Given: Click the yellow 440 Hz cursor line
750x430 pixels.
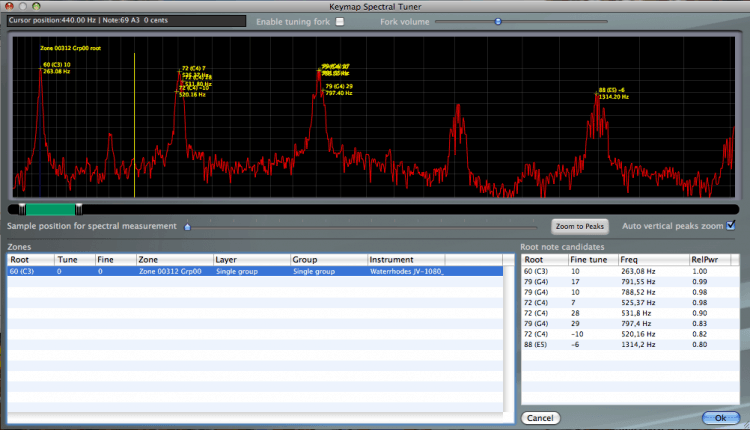Looking at the screenshot, I should (134, 125).
